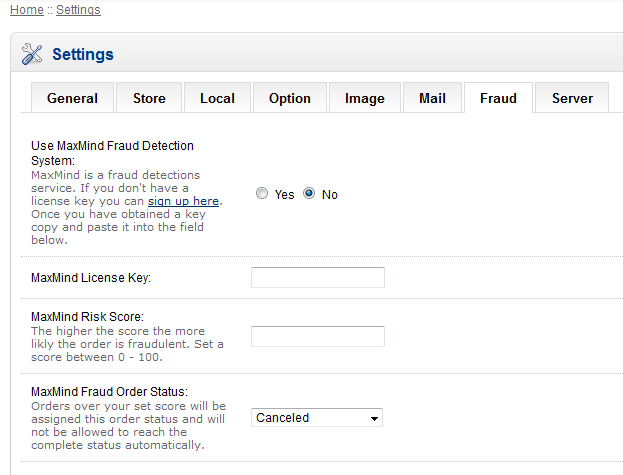Click the Canceled dropdown arrow
The height and width of the screenshot is (475, 623).
tap(374, 418)
